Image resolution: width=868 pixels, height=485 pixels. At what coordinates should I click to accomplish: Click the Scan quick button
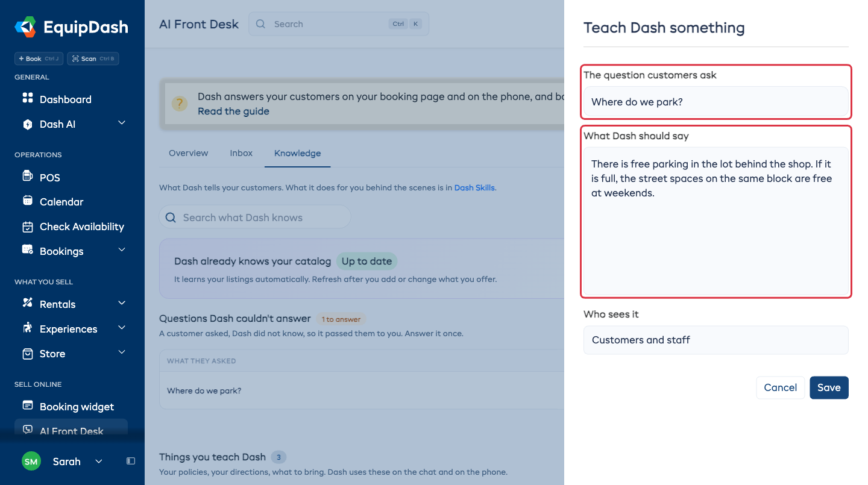point(93,58)
